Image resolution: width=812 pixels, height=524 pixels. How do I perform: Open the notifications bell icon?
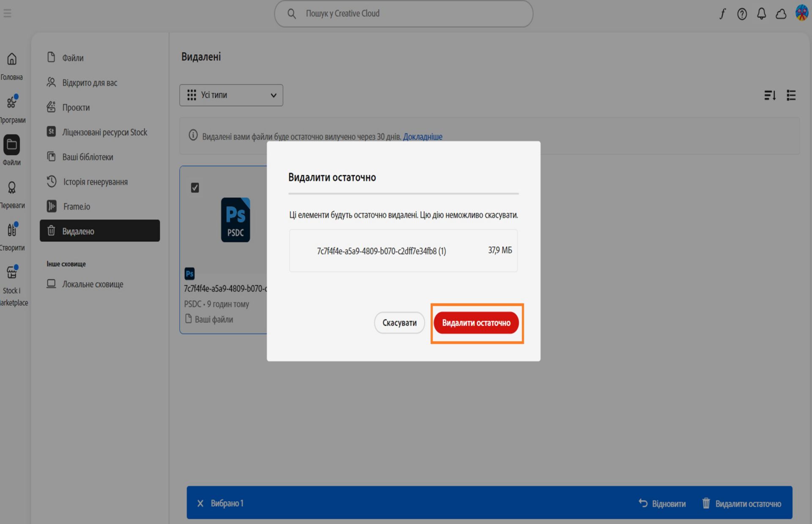761,14
